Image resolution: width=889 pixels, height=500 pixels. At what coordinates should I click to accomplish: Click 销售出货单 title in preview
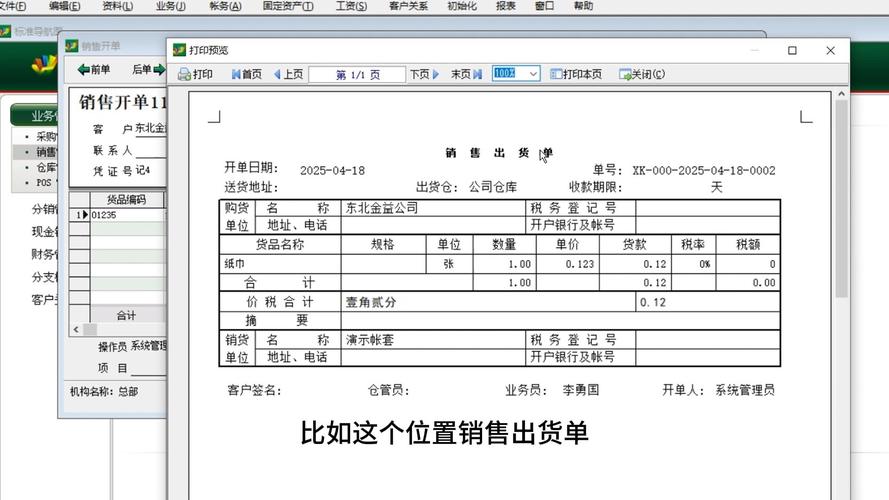tap(499, 153)
